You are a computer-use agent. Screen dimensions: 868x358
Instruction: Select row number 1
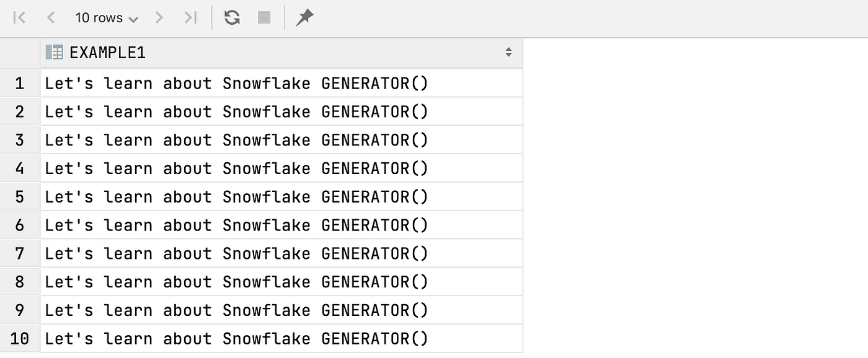coord(20,83)
